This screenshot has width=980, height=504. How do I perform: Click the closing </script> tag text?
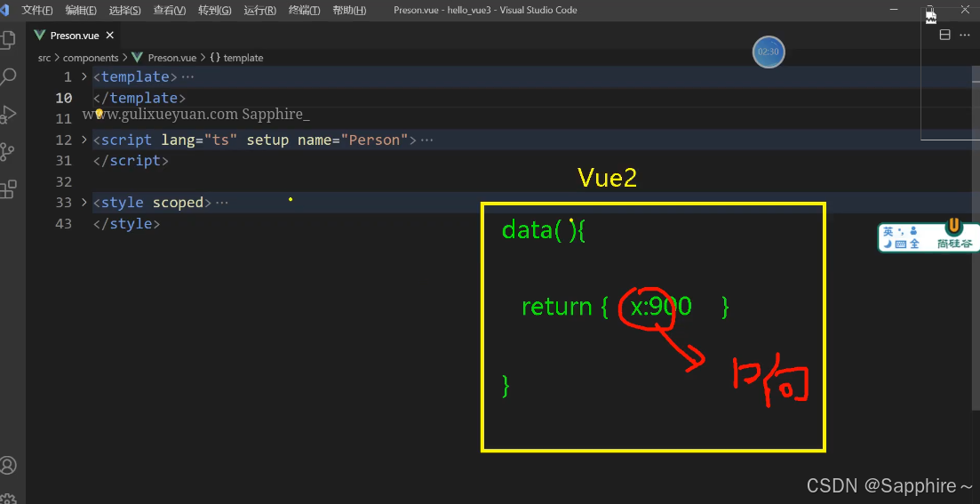coord(131,161)
